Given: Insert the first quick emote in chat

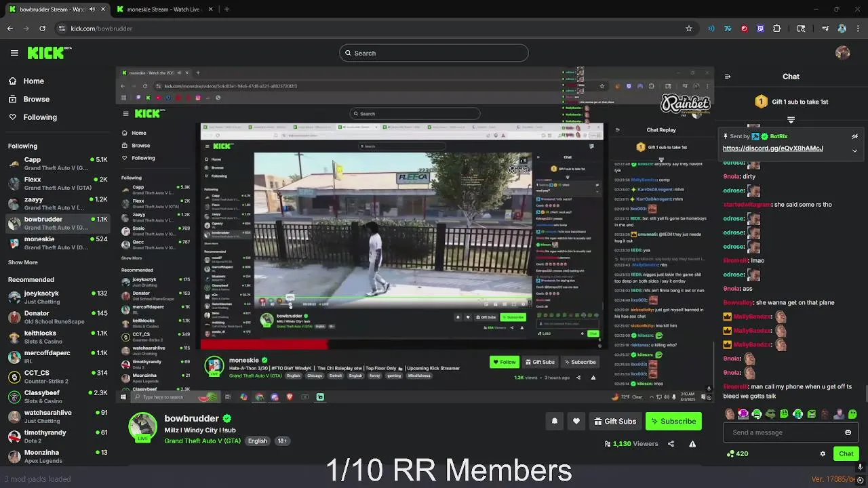Looking at the screenshot, I should click(x=730, y=413).
